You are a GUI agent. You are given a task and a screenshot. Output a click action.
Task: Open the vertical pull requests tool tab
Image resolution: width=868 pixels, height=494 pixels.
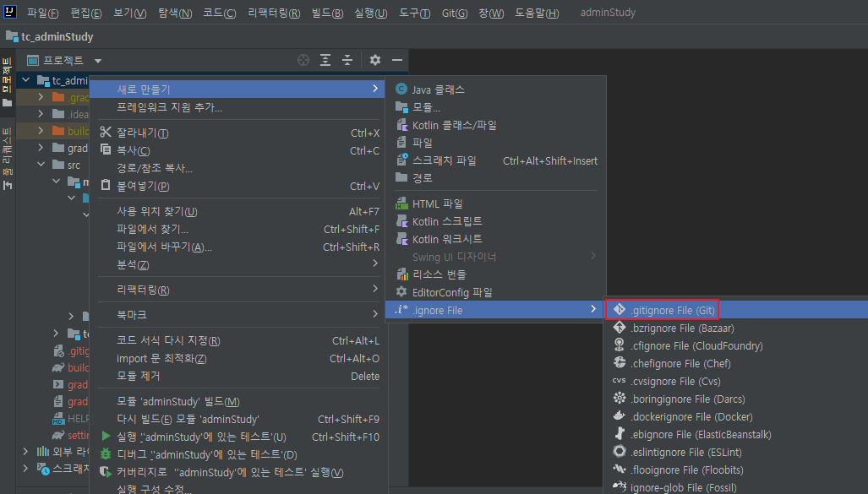pyautogui.click(x=8, y=158)
